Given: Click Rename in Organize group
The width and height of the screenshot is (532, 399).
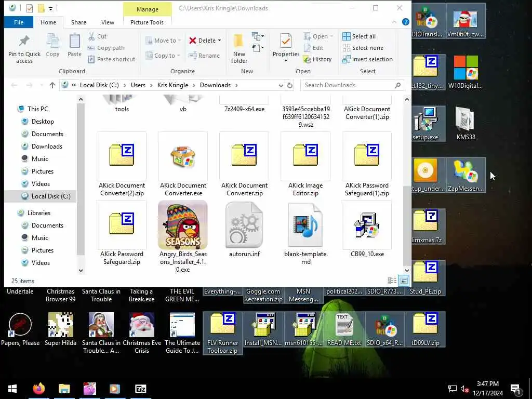Looking at the screenshot, I should [x=204, y=56].
